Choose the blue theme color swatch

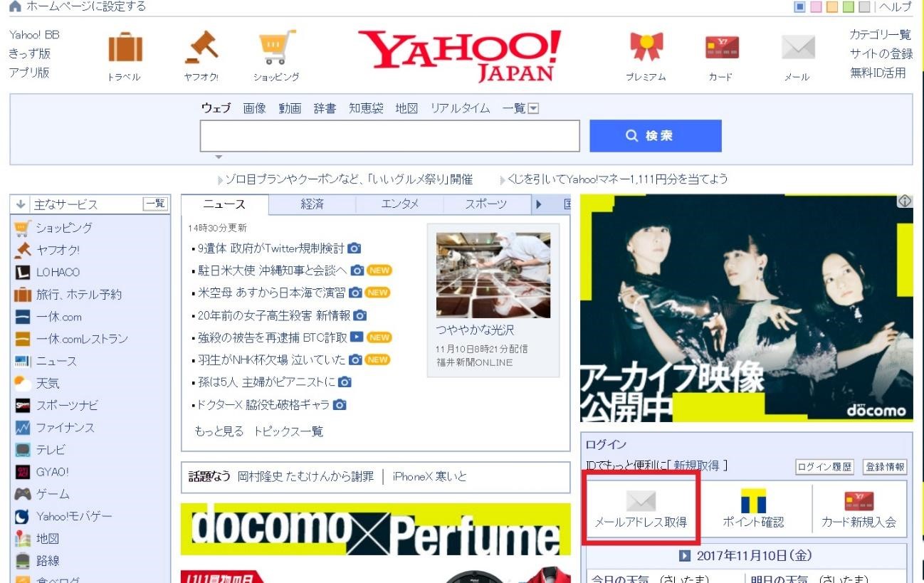click(x=799, y=7)
